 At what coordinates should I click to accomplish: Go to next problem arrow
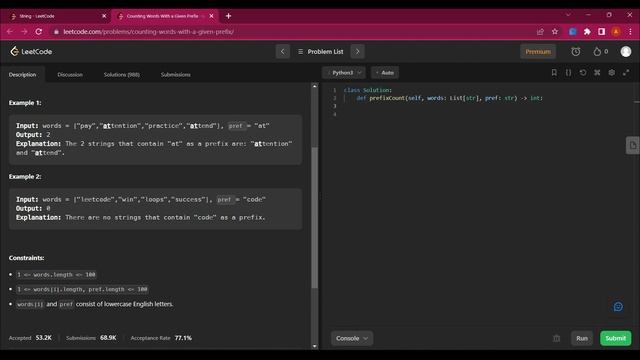pos(358,51)
